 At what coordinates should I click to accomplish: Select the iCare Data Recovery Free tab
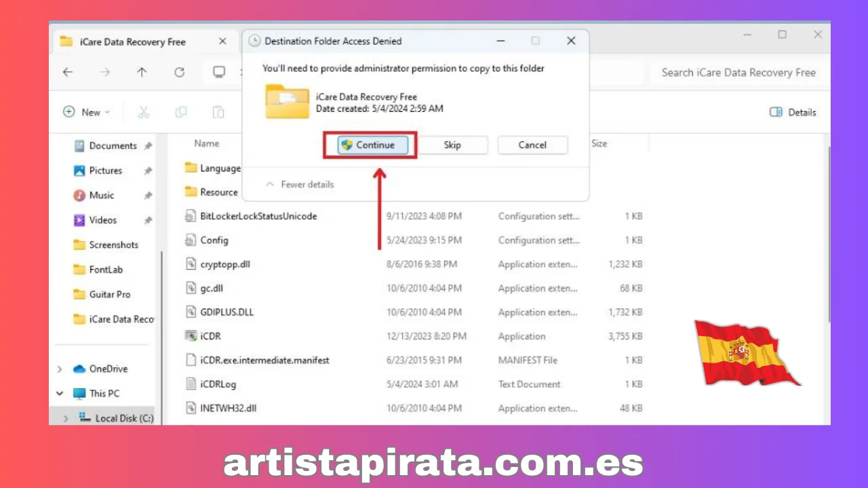tap(142, 41)
